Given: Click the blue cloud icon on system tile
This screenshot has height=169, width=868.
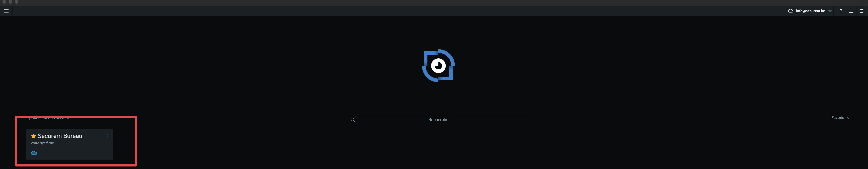Looking at the screenshot, I should point(34,153).
